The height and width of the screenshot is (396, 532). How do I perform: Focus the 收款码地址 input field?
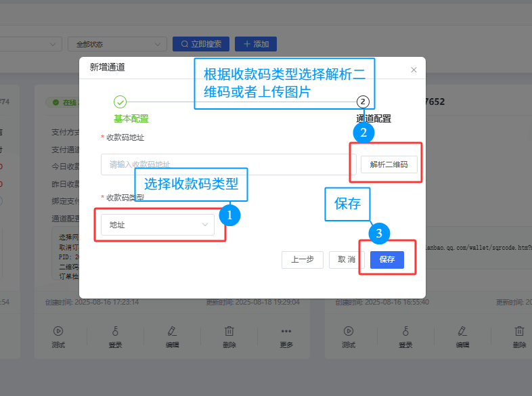pos(223,164)
